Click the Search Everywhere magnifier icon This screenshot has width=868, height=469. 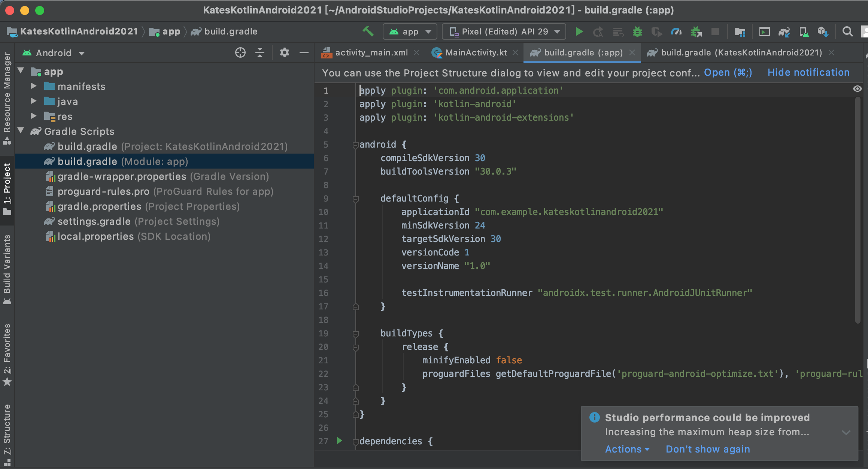tap(847, 31)
